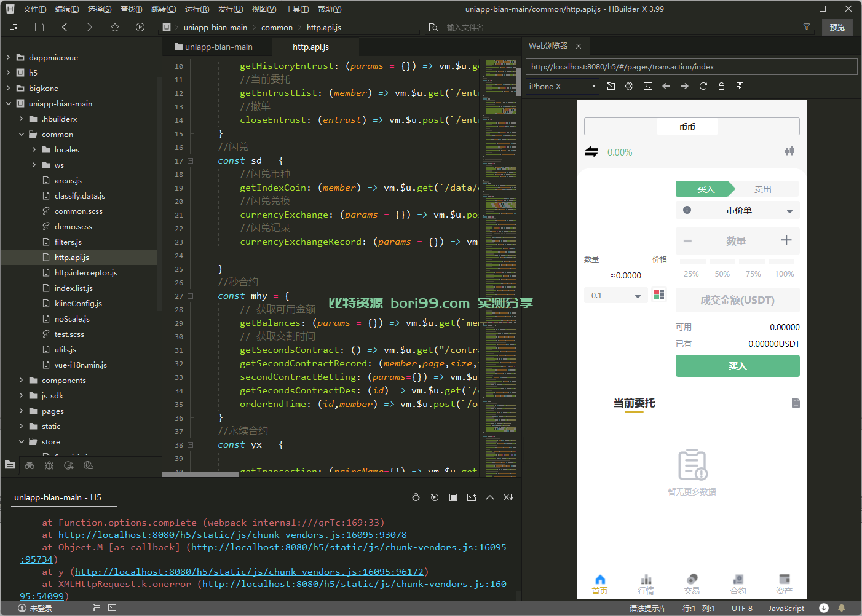The height and width of the screenshot is (616, 862).
Task: Click the editor horizontal scrollbar thumb
Action: click(200, 474)
